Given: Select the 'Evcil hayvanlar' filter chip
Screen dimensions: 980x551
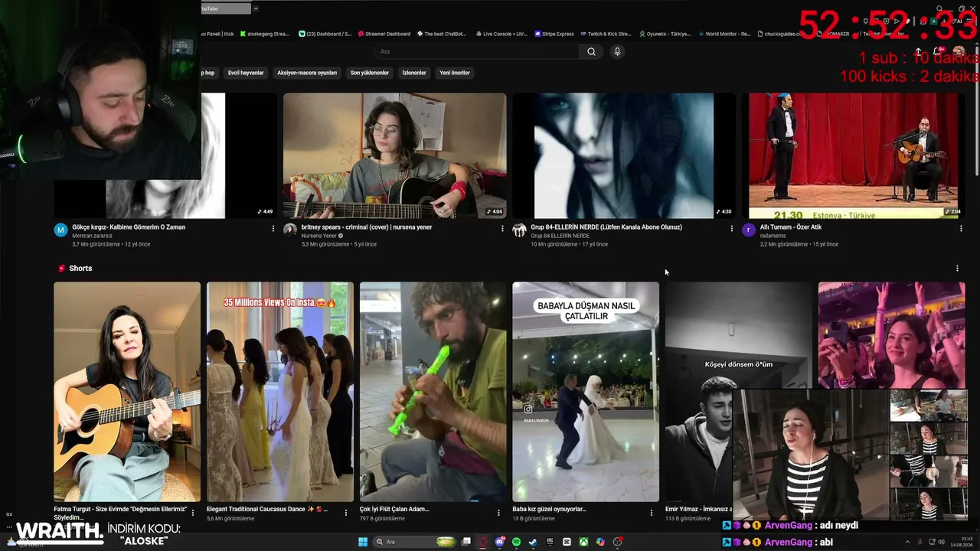Looking at the screenshot, I should [x=246, y=73].
